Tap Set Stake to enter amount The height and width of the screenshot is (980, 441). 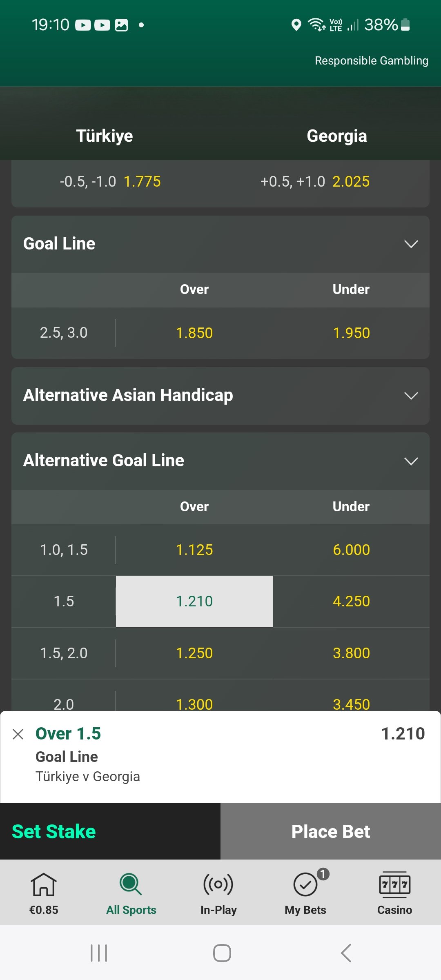click(54, 831)
